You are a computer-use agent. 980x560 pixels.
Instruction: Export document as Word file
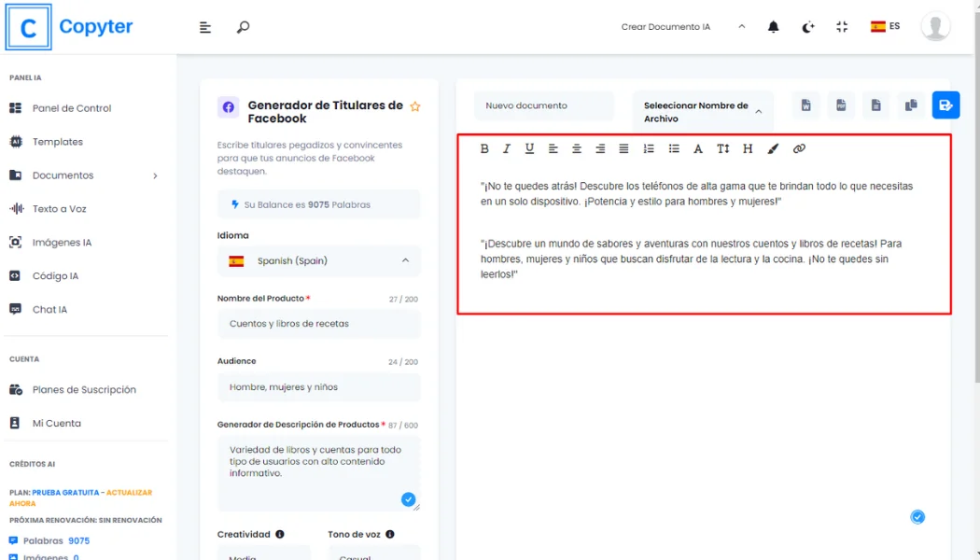click(x=805, y=105)
